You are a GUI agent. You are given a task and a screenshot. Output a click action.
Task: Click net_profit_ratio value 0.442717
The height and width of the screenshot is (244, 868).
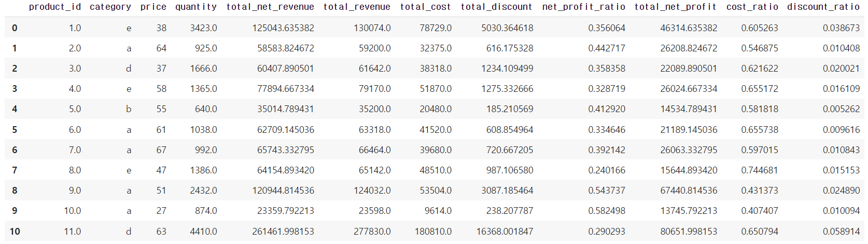(607, 48)
